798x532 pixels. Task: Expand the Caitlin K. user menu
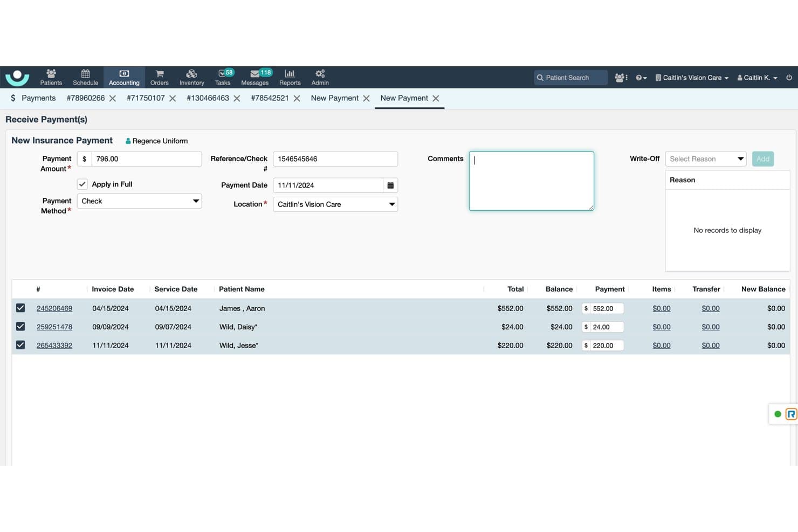[x=758, y=78]
